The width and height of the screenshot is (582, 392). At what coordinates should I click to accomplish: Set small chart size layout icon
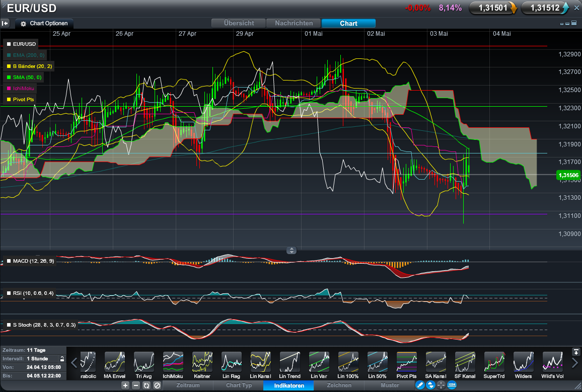click(x=561, y=24)
